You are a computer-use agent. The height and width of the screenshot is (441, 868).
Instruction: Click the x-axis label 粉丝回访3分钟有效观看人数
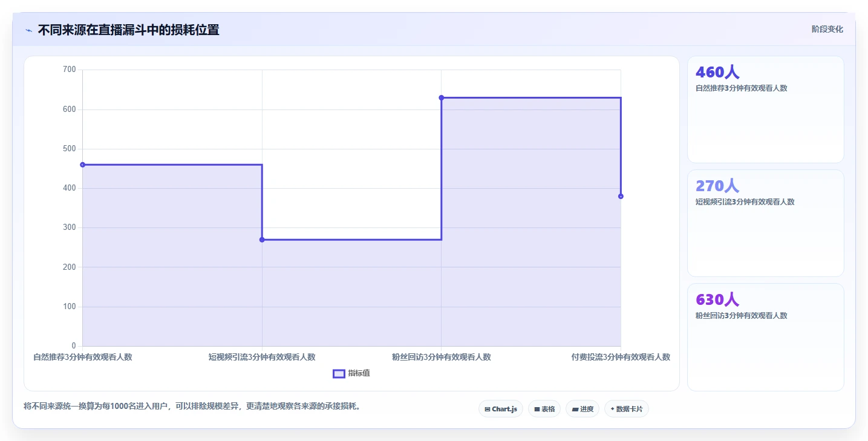[442, 357]
